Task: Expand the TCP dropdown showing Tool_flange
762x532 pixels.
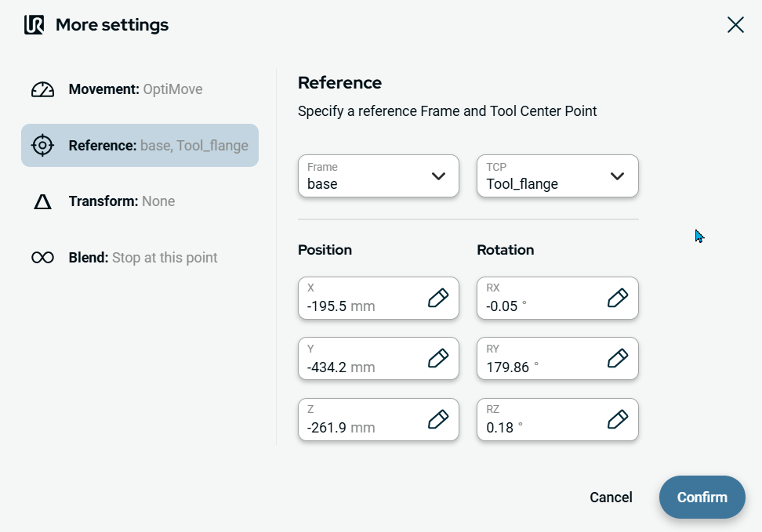Action: 557,176
